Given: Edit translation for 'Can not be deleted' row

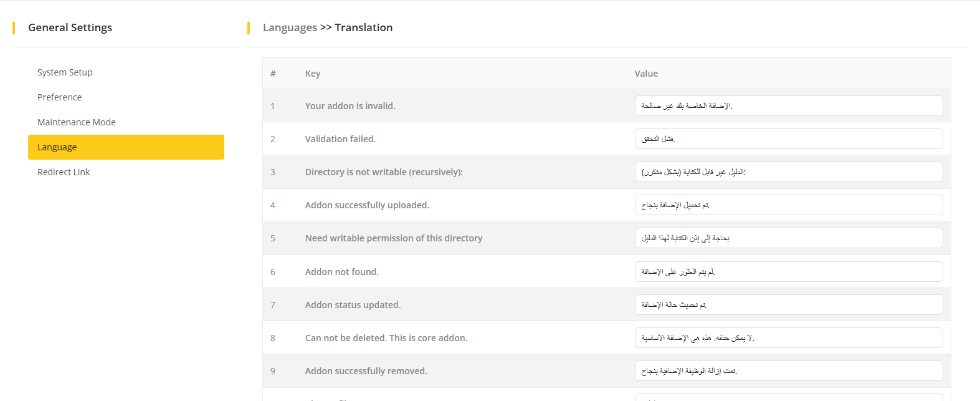Looking at the screenshot, I should (x=788, y=338).
